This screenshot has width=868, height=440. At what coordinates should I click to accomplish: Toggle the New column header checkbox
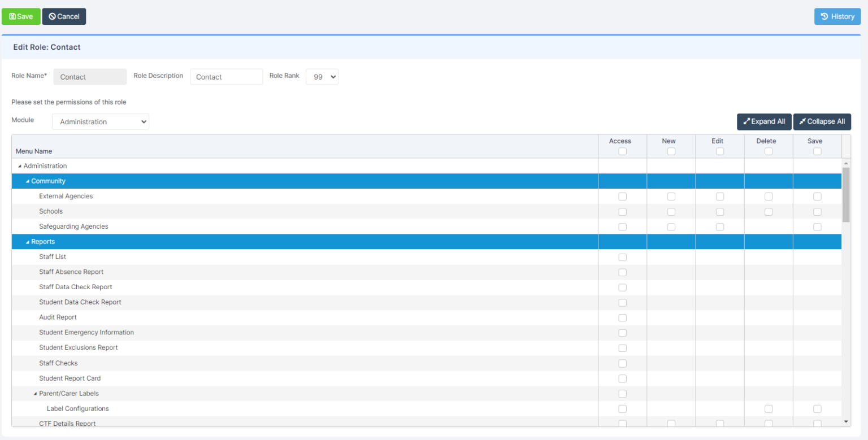(x=671, y=151)
